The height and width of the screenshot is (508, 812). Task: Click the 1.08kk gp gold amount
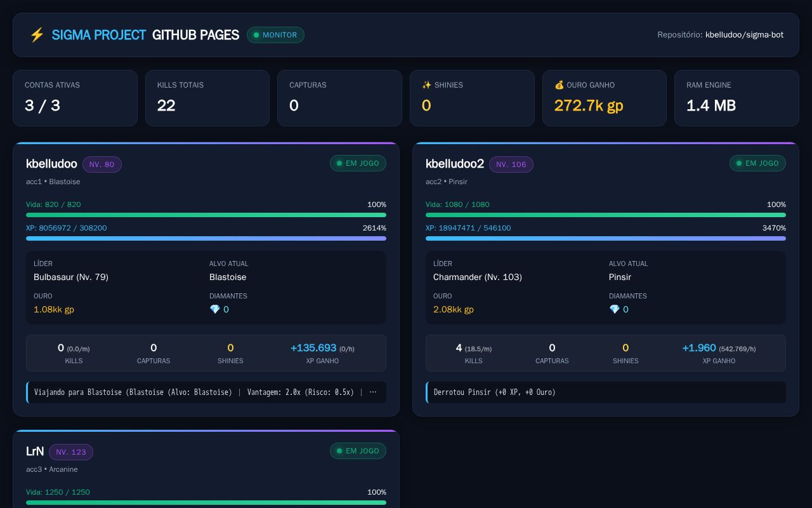point(54,309)
